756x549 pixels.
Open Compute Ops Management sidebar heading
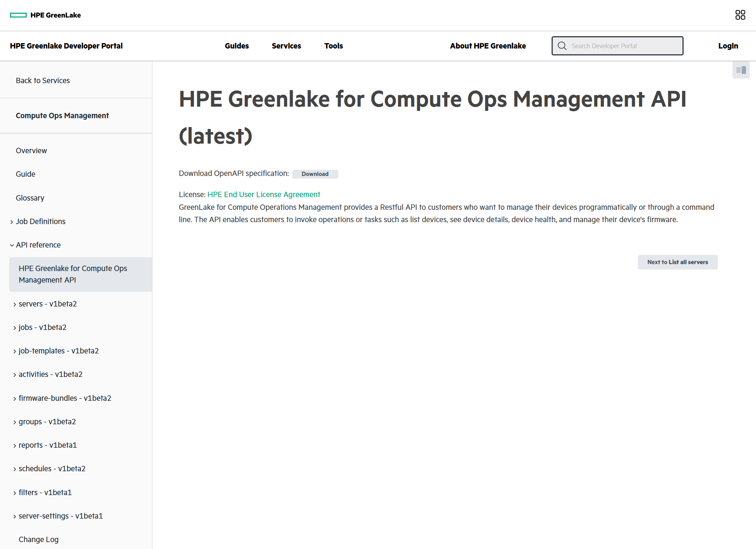click(x=62, y=115)
